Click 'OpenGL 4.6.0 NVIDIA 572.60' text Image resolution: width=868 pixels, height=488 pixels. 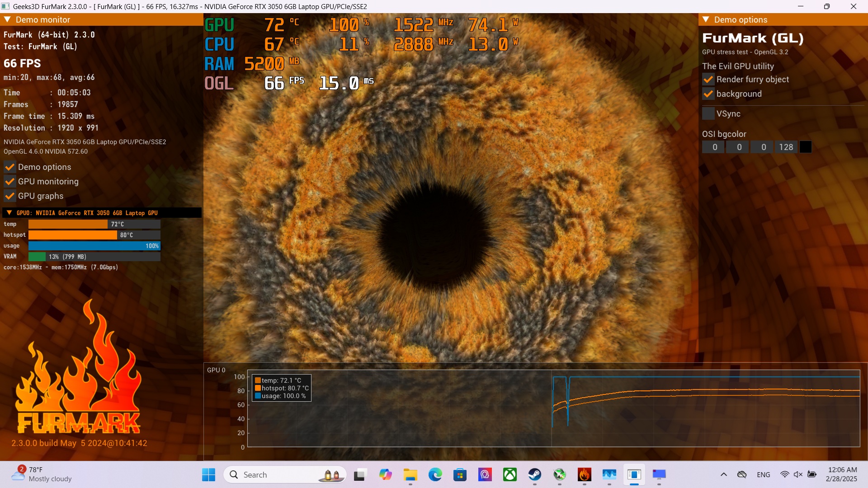46,151
